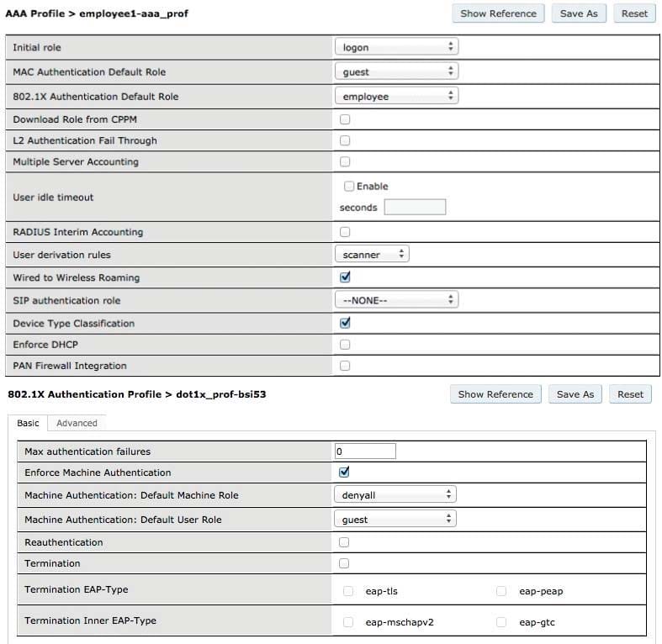662x644 pixels.
Task: Open the Initial role dropdown
Action: (395, 48)
